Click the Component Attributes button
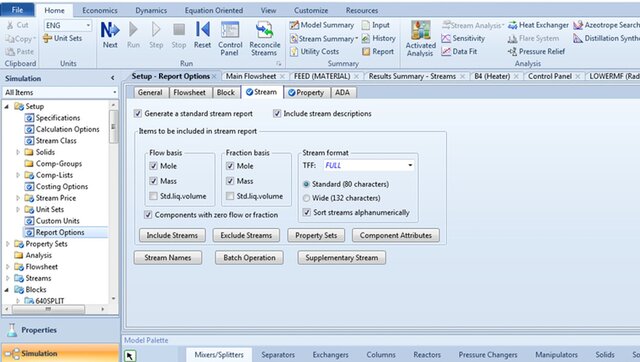Viewport: 640px width, 362px height. click(396, 235)
